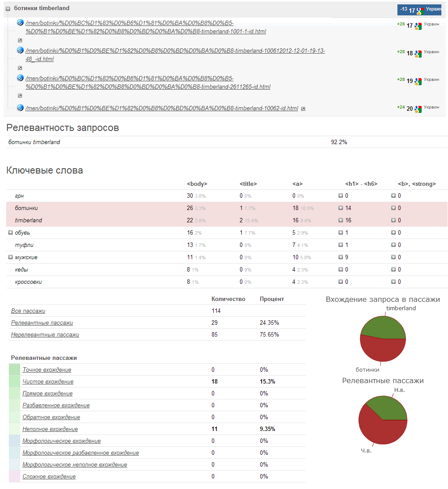Open the Разбавленное вхождение link
The image size is (448, 489).
[56, 406]
